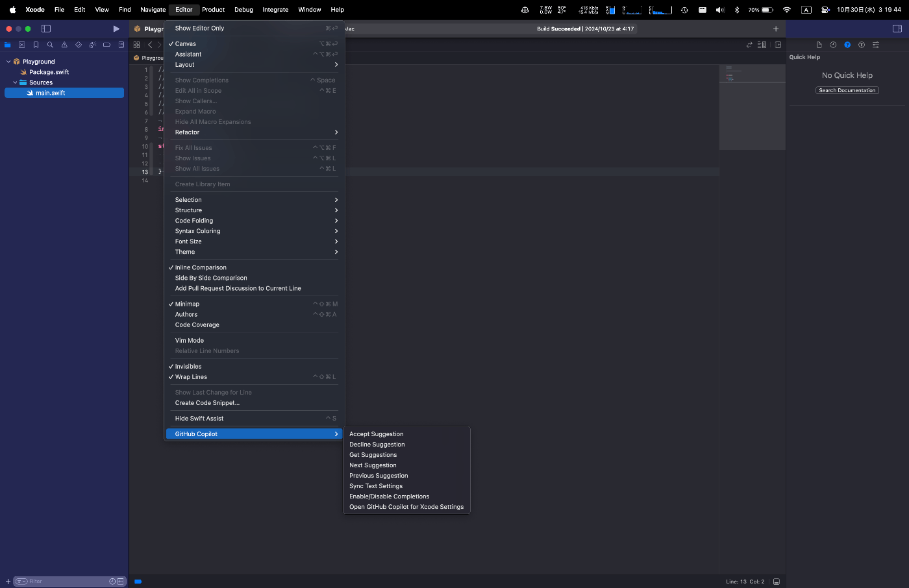This screenshot has width=909, height=588.
Task: Click the Run (play) button in toolbar
Action: [x=116, y=29]
